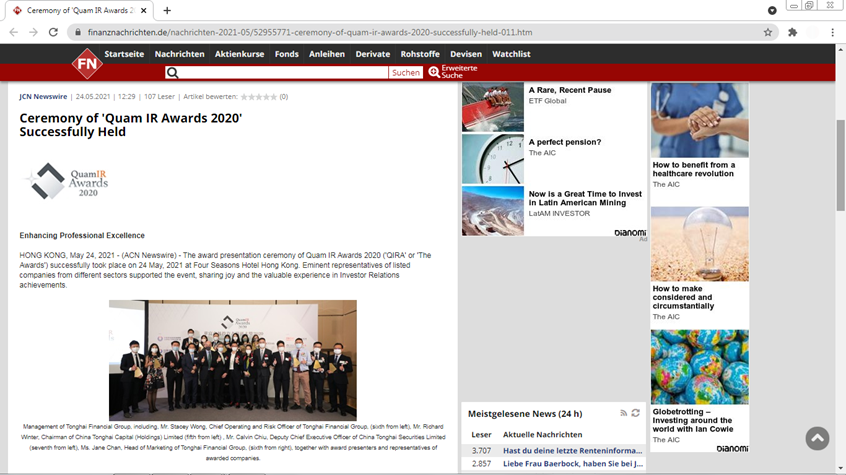Click the 'Meistgelesene News (24 h)' heading
Screen dimensions: 846x475
pyautogui.click(x=525, y=413)
